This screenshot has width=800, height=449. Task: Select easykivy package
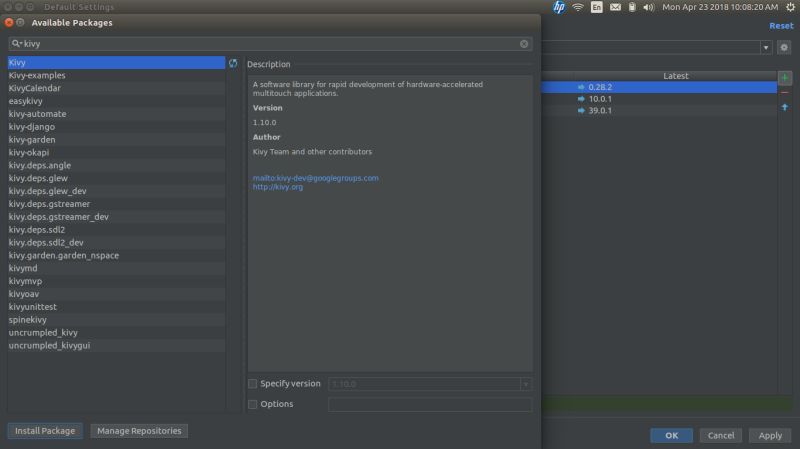click(116, 101)
